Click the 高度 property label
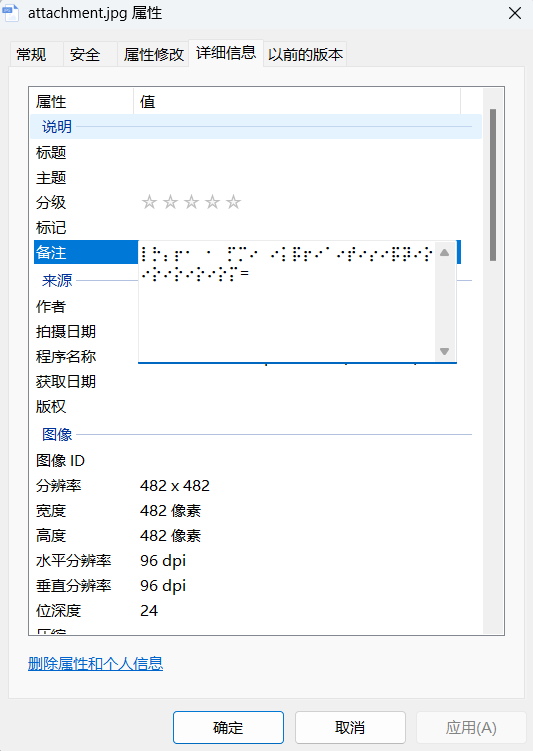 click(51, 535)
